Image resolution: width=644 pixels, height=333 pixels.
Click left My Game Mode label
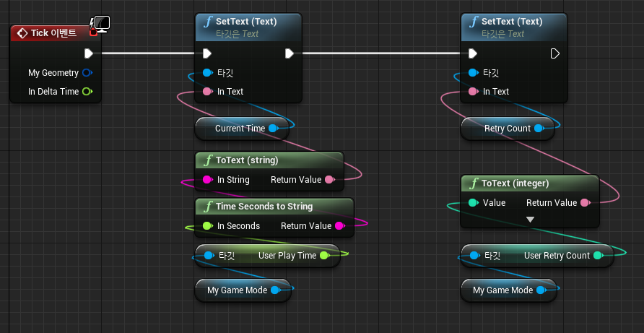(238, 290)
